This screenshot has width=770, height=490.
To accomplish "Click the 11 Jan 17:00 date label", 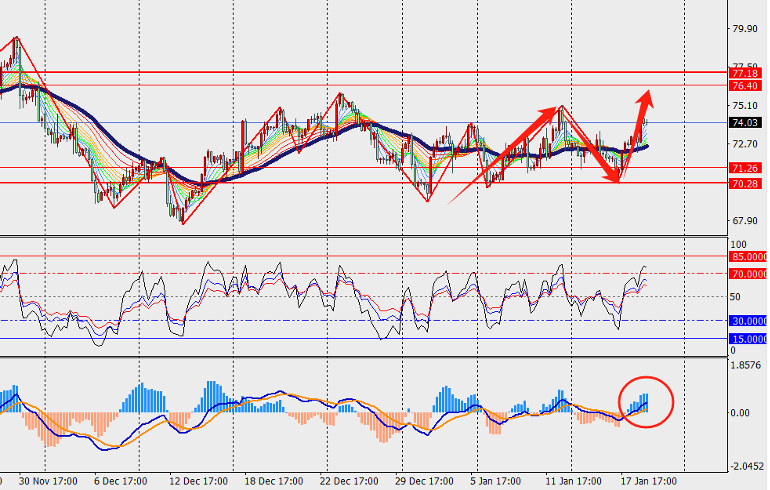I will 573,481.
